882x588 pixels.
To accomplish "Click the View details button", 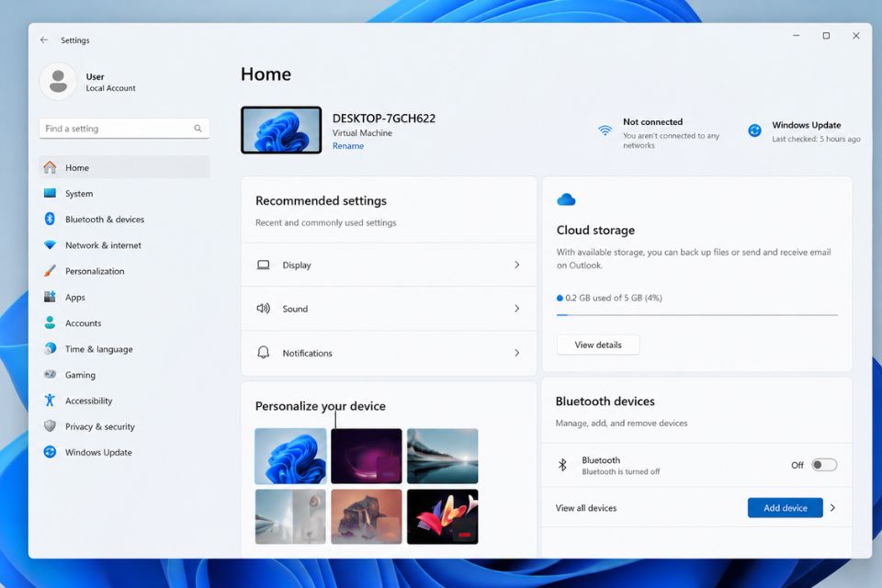I will tap(598, 345).
